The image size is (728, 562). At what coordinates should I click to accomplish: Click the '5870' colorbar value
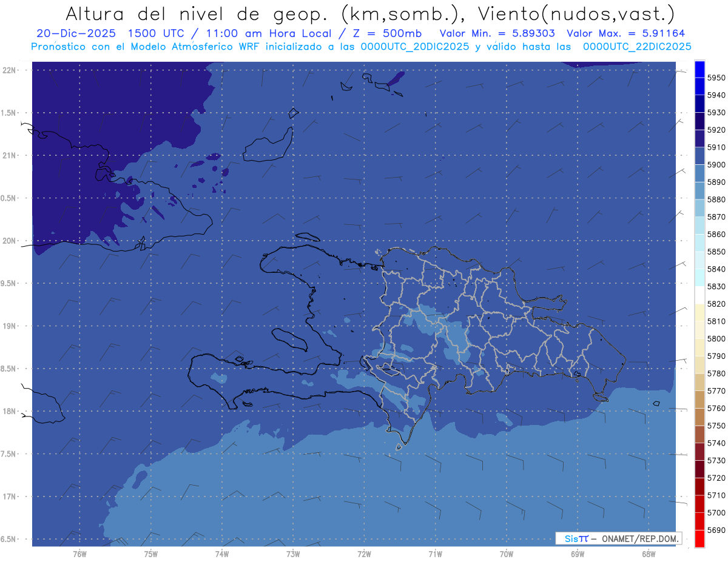tap(716, 217)
